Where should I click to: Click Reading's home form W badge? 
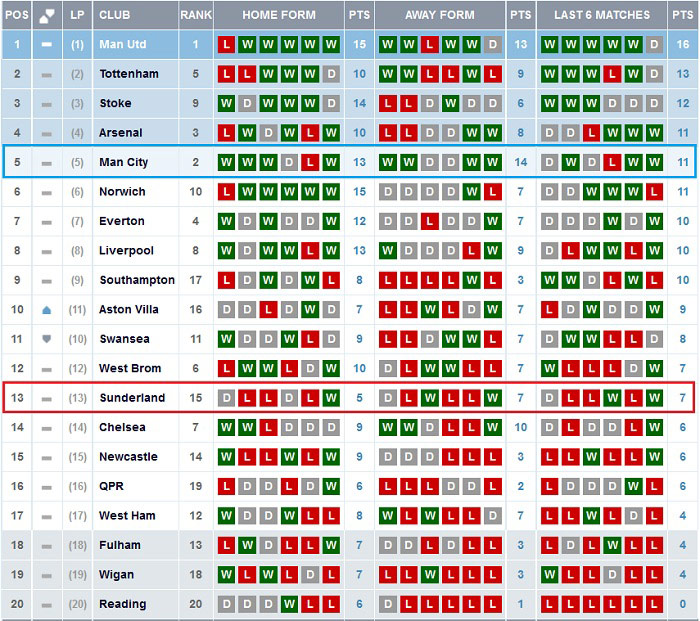(289, 604)
